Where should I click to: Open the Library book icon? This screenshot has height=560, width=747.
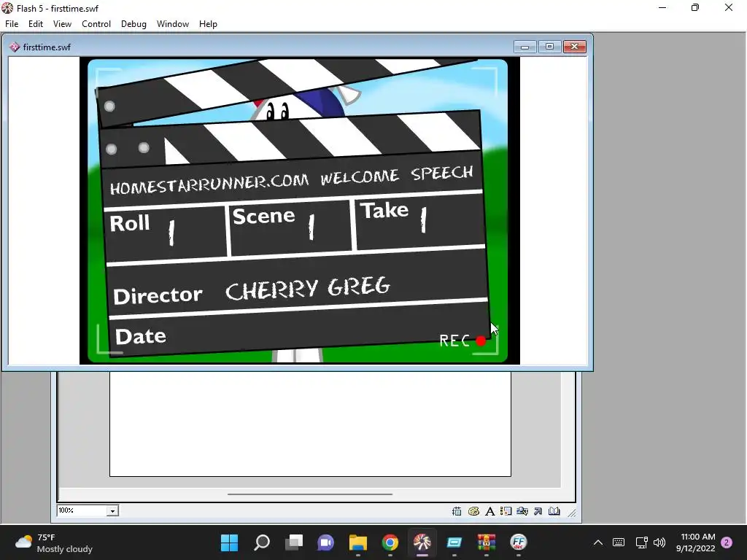554,511
